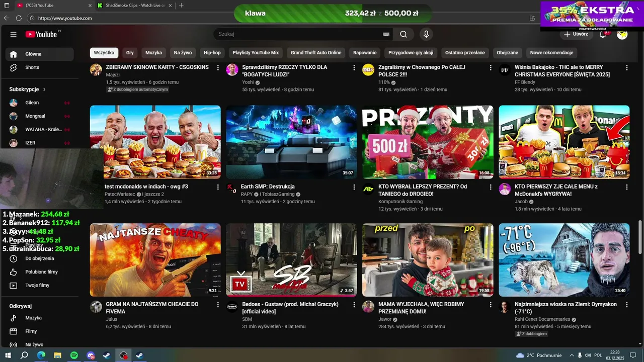Open options for Bedoes - Gustaw video
The image size is (644, 362).
coord(354,305)
